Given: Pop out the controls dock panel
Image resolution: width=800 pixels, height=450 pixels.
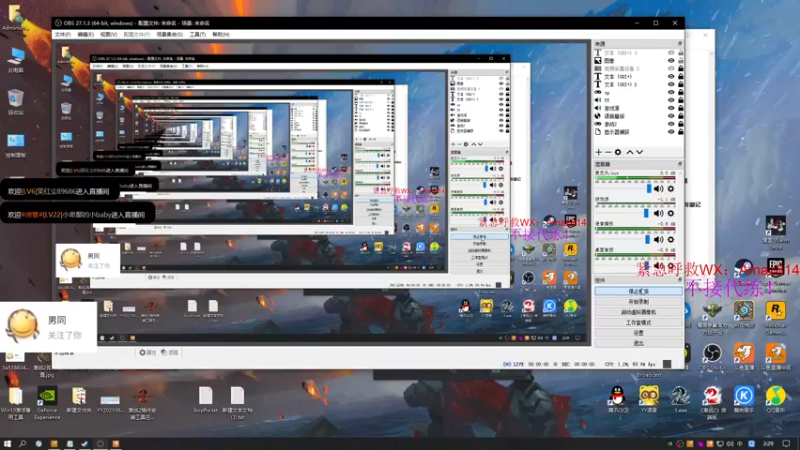Looking at the screenshot, I should tap(680, 280).
